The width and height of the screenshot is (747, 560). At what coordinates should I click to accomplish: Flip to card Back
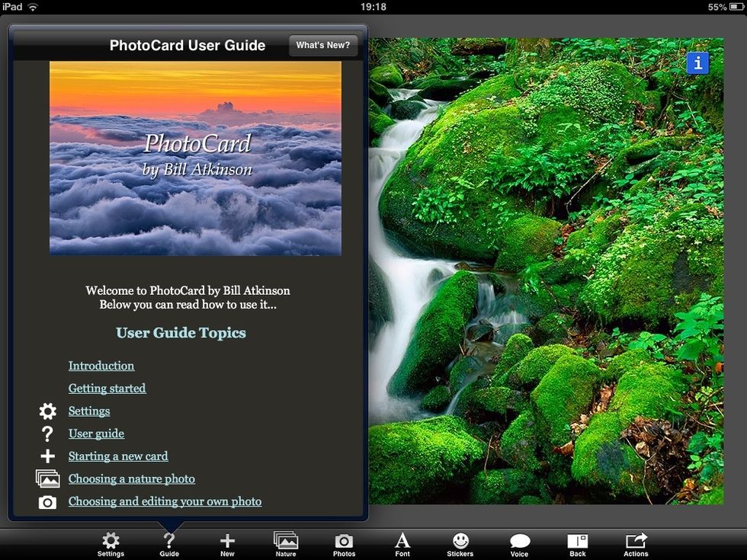(x=578, y=544)
